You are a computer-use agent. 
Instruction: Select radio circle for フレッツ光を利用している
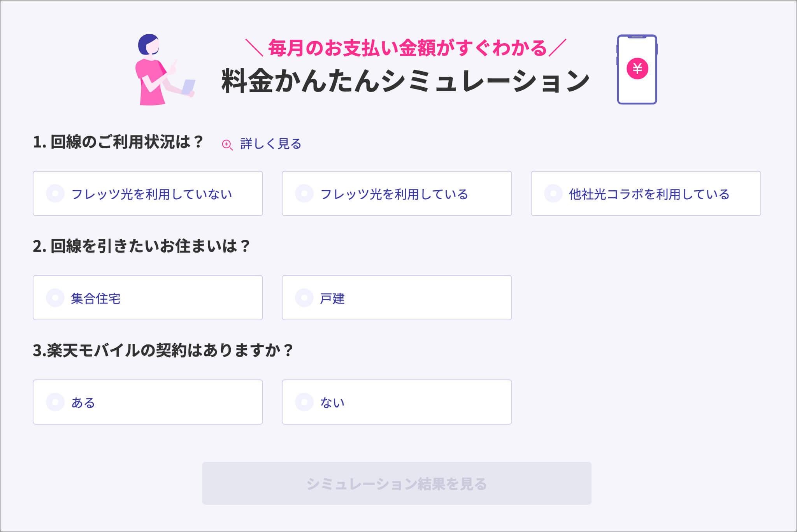tap(304, 193)
